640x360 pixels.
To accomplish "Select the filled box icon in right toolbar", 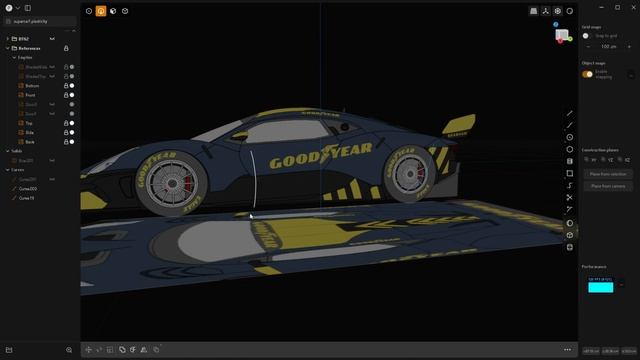I will 570,161.
